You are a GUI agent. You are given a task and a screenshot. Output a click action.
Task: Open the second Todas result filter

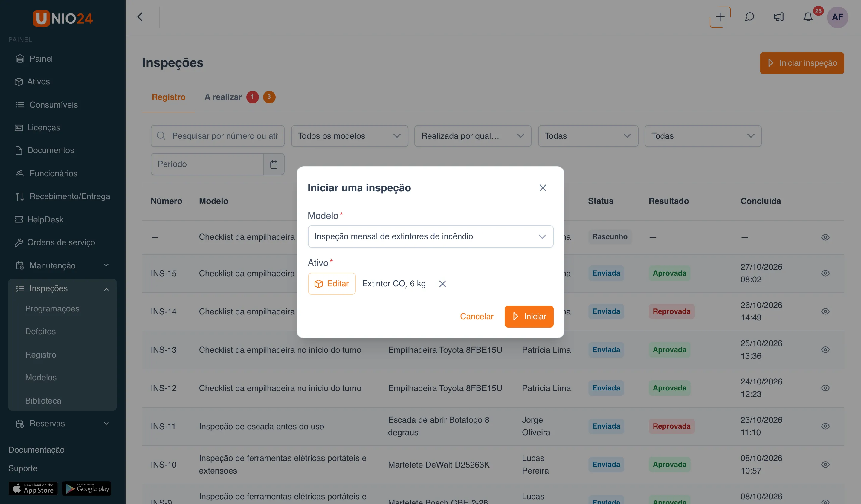pyautogui.click(x=703, y=136)
